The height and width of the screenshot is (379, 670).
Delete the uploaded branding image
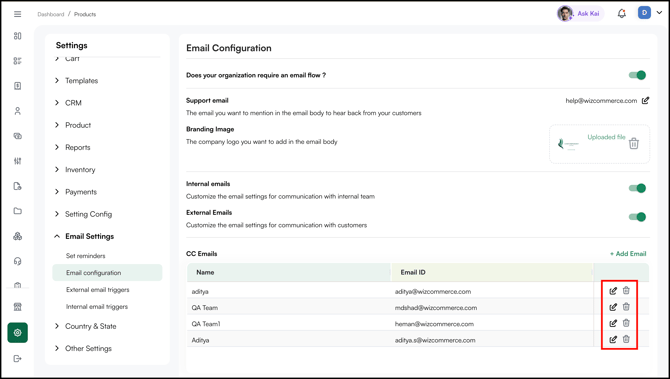[x=634, y=144]
